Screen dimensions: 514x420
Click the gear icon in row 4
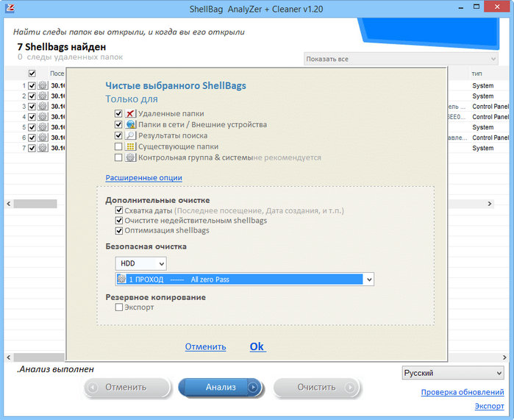point(43,117)
